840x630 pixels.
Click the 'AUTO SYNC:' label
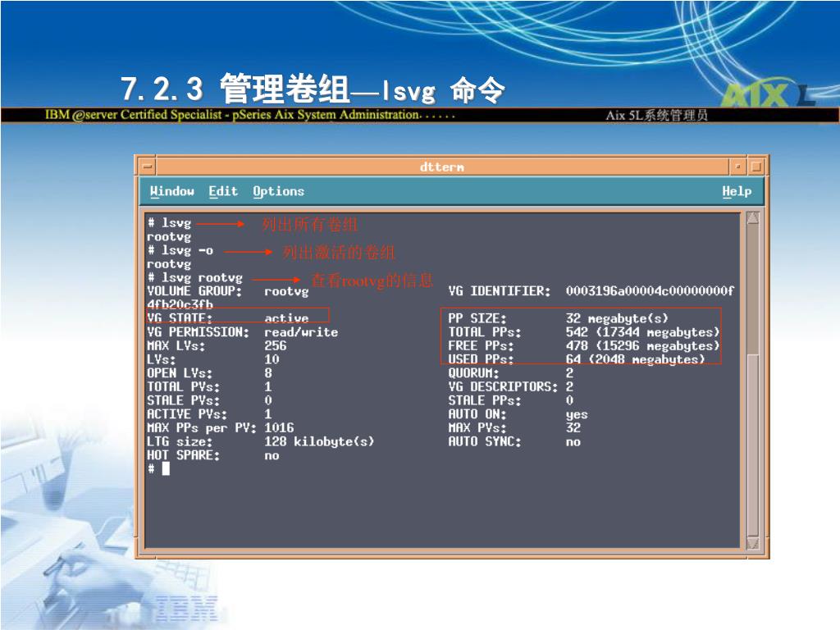485,441
